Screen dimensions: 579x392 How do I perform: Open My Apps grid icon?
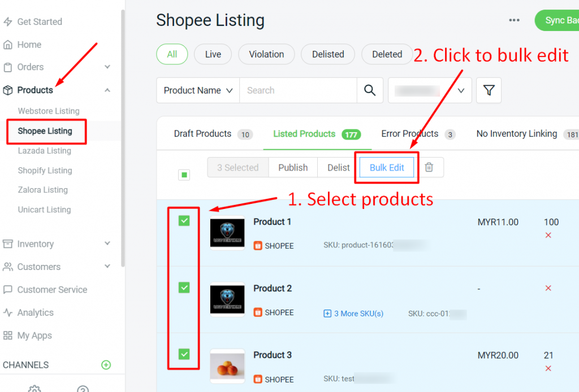(8, 336)
